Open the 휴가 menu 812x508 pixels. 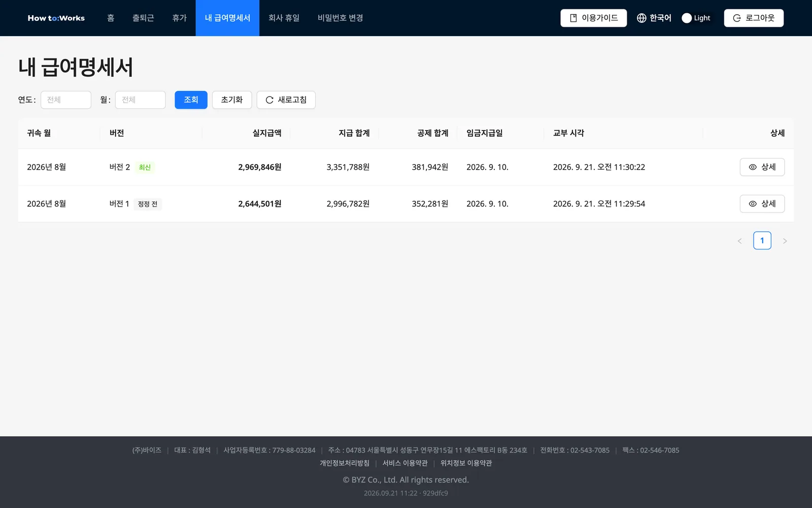pyautogui.click(x=179, y=18)
